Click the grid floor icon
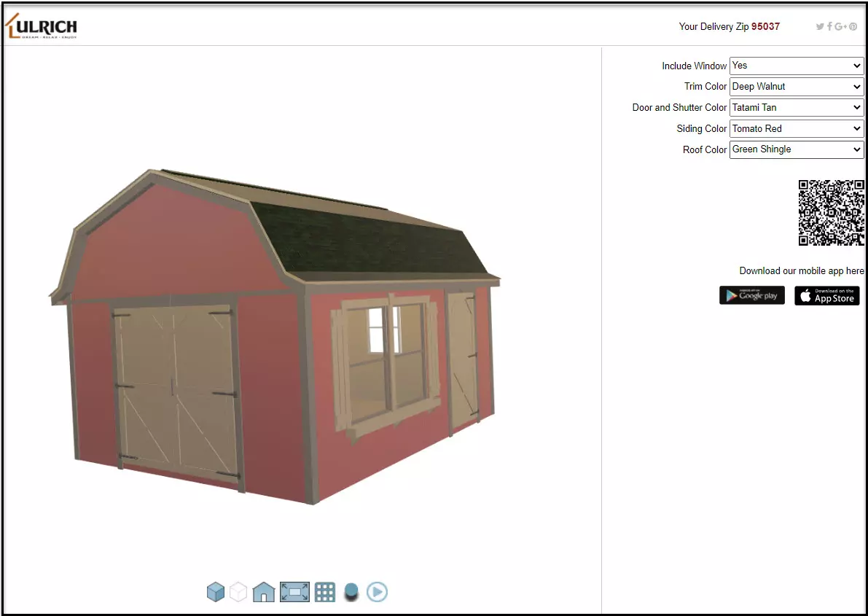This screenshot has height=616, width=868. [x=325, y=591]
